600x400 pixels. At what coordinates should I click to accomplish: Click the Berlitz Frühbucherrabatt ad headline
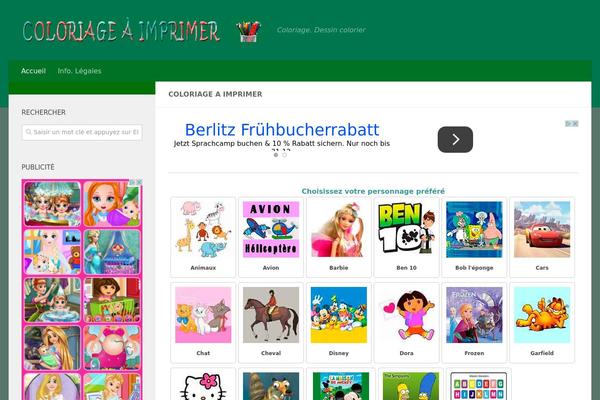point(282,130)
